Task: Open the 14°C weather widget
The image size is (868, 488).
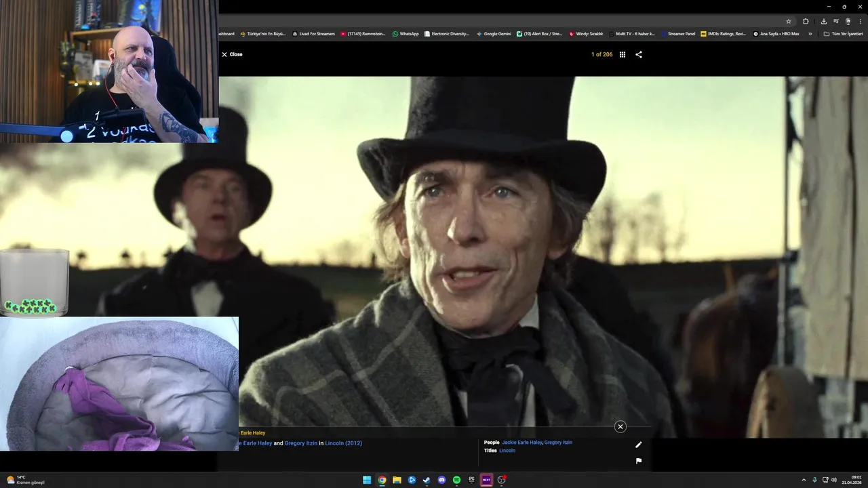Action: (x=26, y=480)
